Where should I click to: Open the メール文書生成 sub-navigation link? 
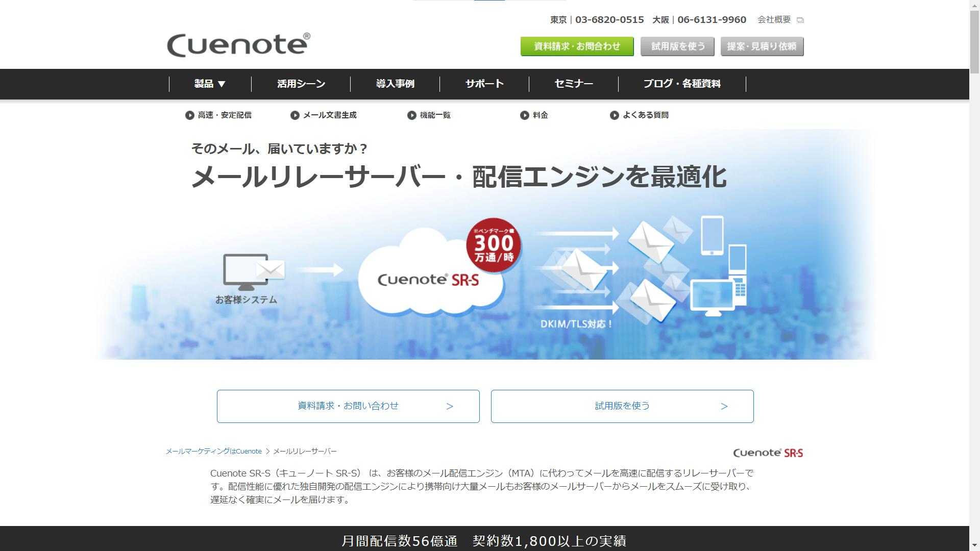point(330,115)
